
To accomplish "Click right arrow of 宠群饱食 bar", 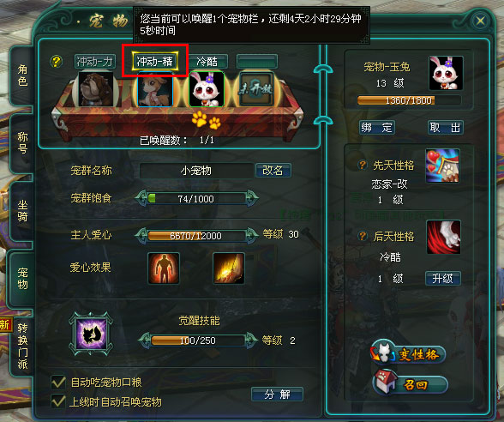I will tap(252, 198).
